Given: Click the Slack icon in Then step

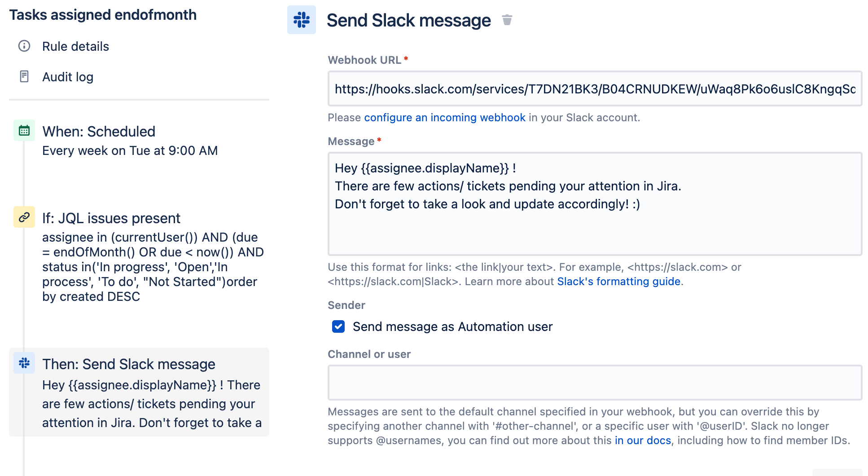Looking at the screenshot, I should pos(24,363).
